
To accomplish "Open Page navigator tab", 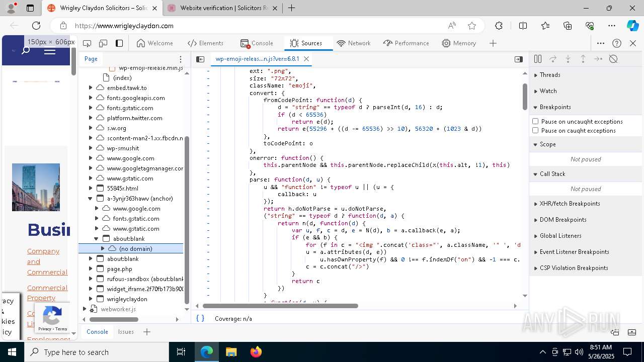I will [91, 59].
